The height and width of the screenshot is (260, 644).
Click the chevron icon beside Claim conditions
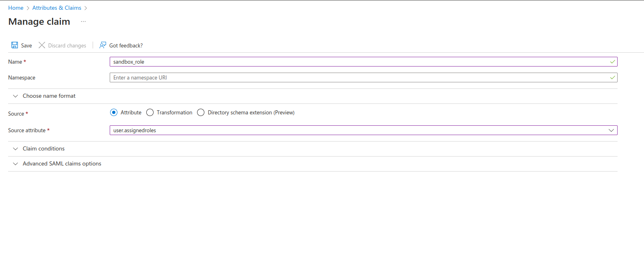point(15,149)
